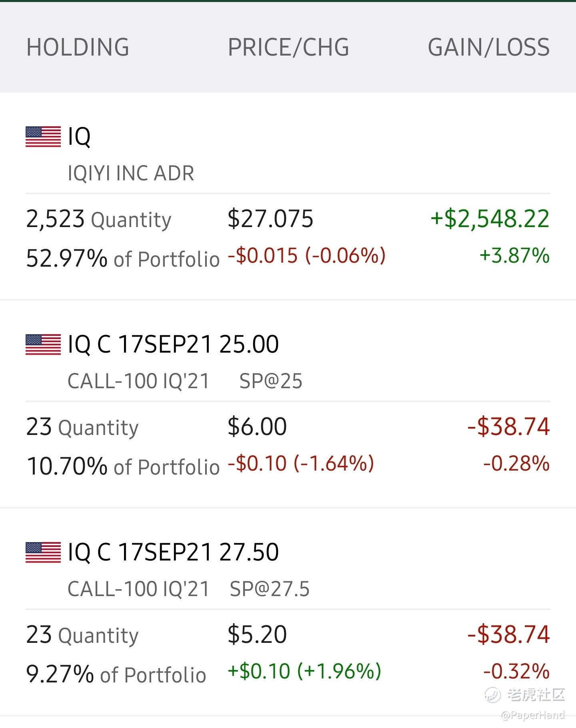Tap the $5.20 option price
Screen dimensions: 576x728
(257, 634)
